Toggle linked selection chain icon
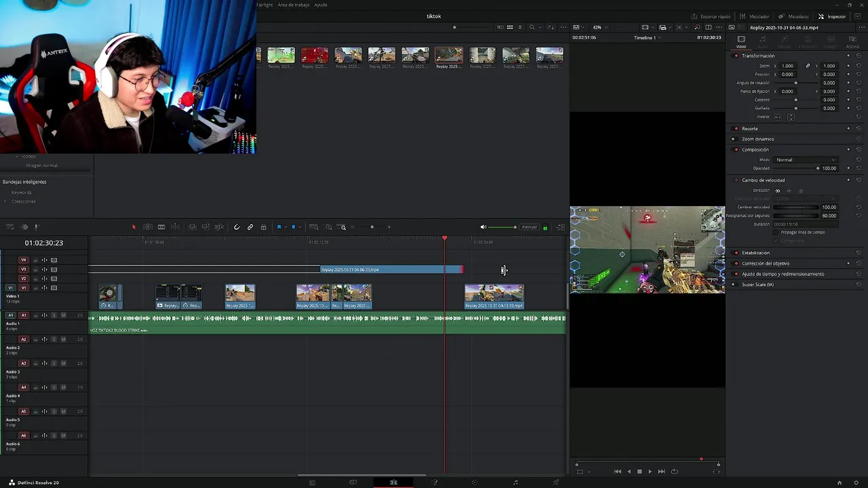 point(250,227)
